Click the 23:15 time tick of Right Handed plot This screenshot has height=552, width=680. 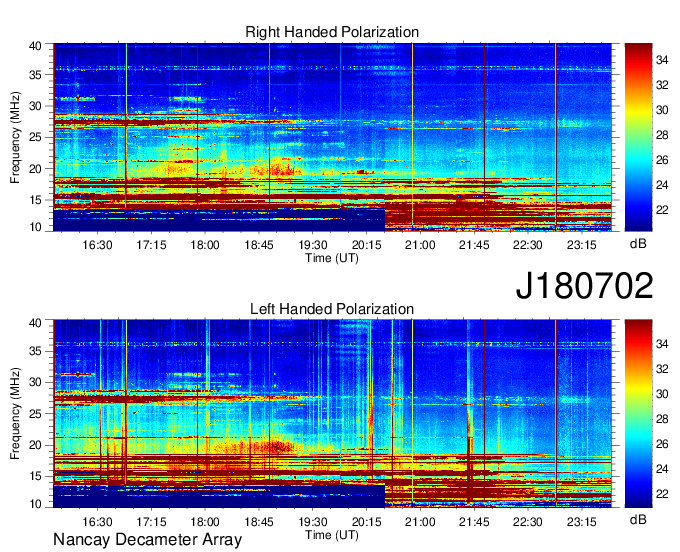click(582, 245)
